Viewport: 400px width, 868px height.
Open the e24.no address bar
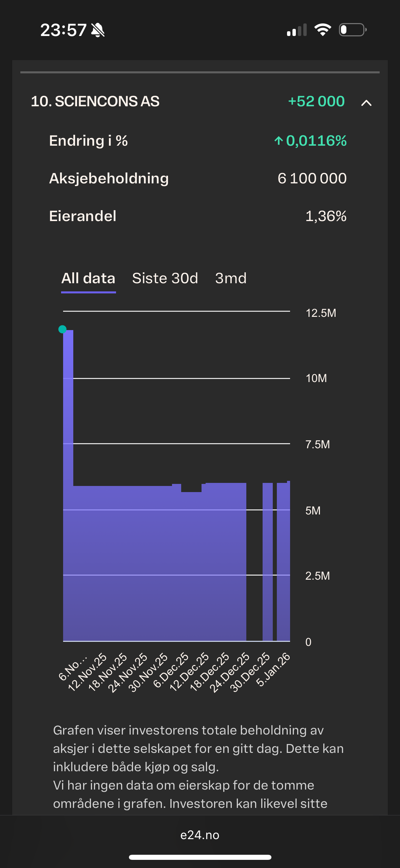click(200, 835)
